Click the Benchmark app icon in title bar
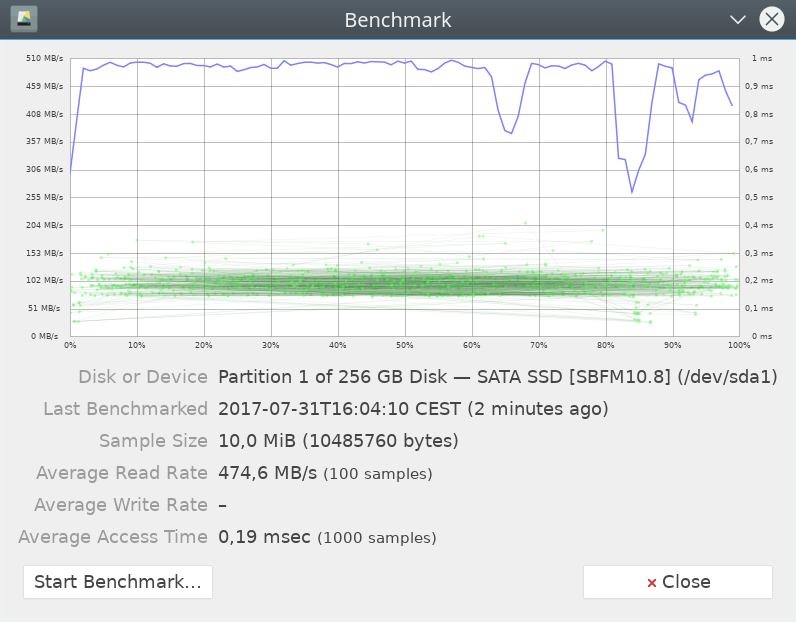 click(24, 19)
